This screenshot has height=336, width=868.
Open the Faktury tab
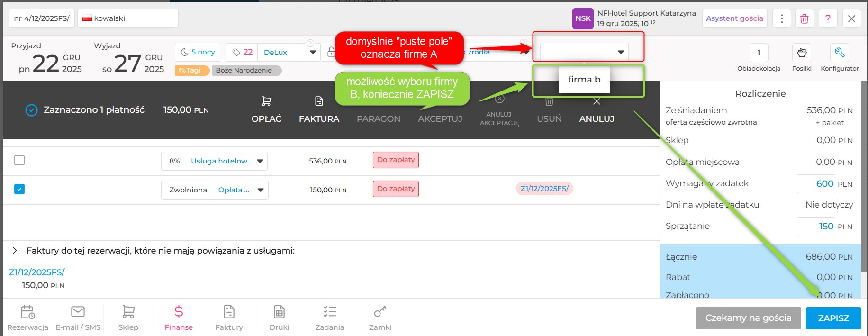229,318
